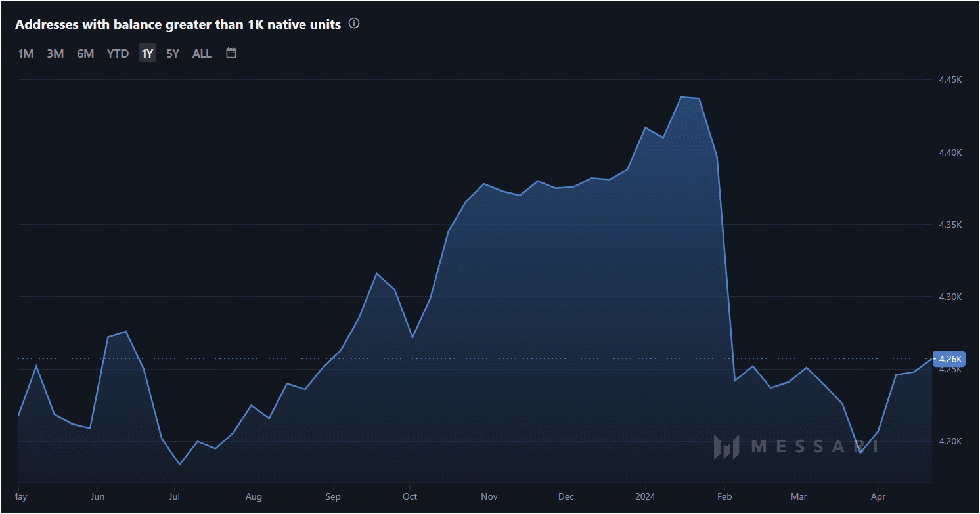Viewport: 980px width, 514px height.
Task: Select the 3M time range
Action: 55,53
